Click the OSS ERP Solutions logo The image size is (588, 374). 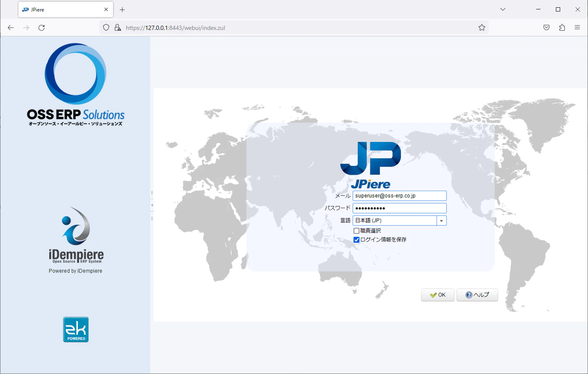pyautogui.click(x=76, y=85)
